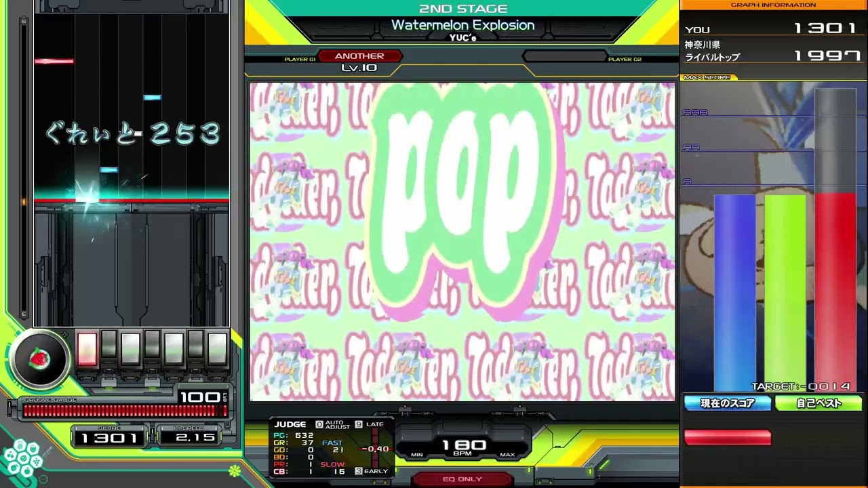Click the 神奈川県 prefecture text
Screen dimensions: 868x488
click(702, 45)
